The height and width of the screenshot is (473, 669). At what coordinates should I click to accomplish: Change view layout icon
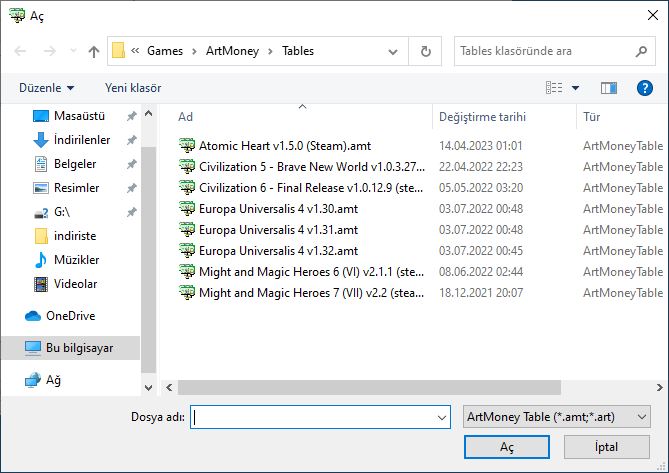tap(554, 88)
